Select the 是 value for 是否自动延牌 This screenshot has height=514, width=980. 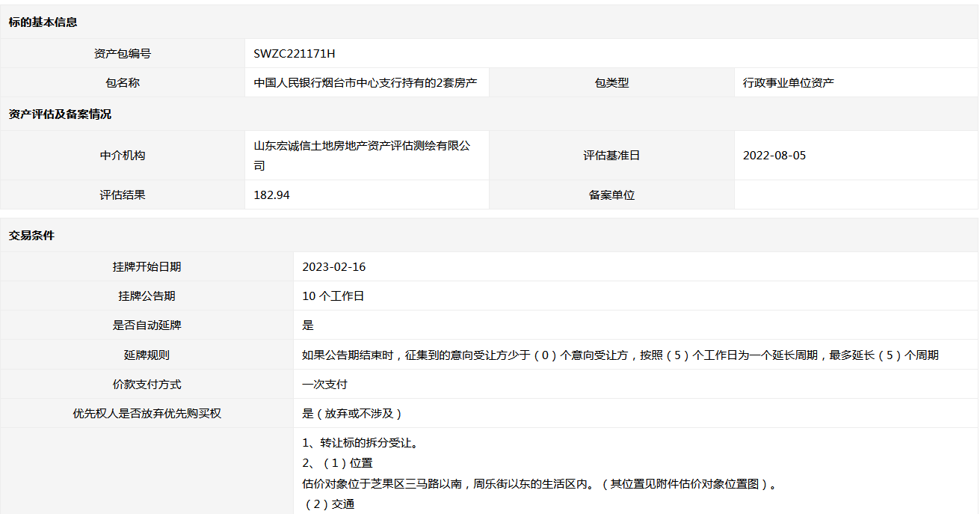pyautogui.click(x=308, y=325)
